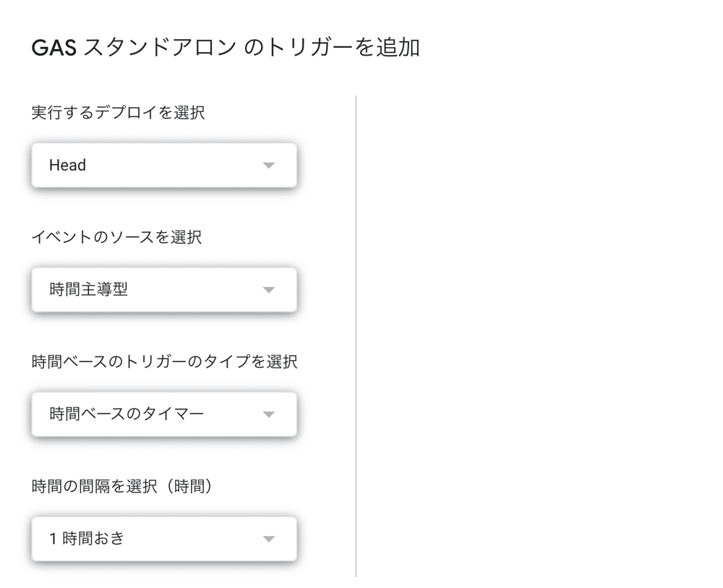Expand the event source dropdown 時間主導型
Viewport: 723px width, 588px height.
pos(164,290)
